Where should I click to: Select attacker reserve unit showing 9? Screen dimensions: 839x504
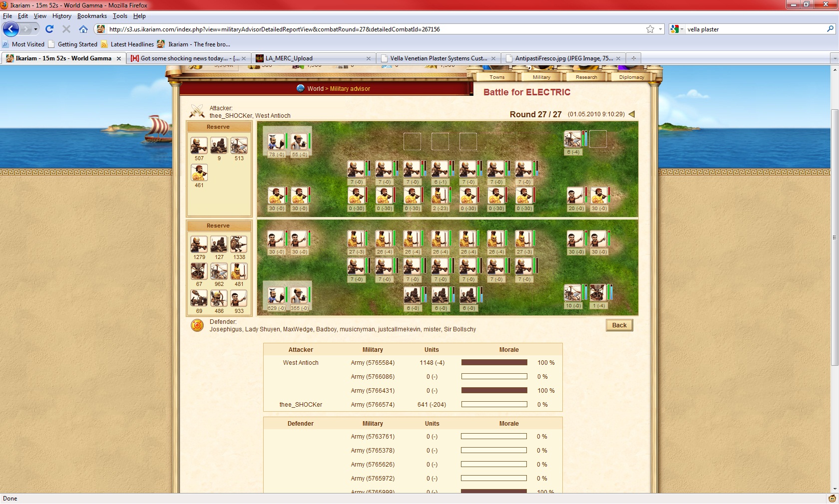(x=219, y=146)
